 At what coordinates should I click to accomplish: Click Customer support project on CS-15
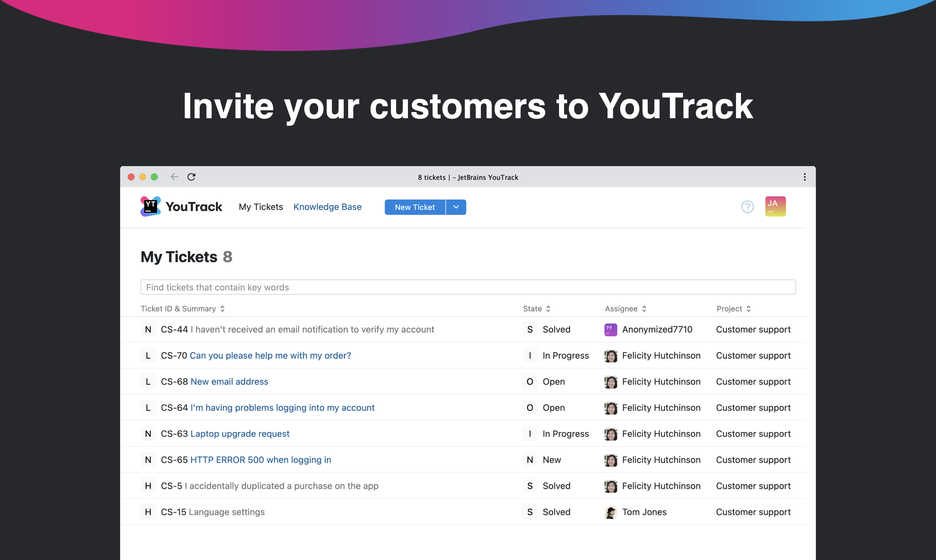[753, 512]
